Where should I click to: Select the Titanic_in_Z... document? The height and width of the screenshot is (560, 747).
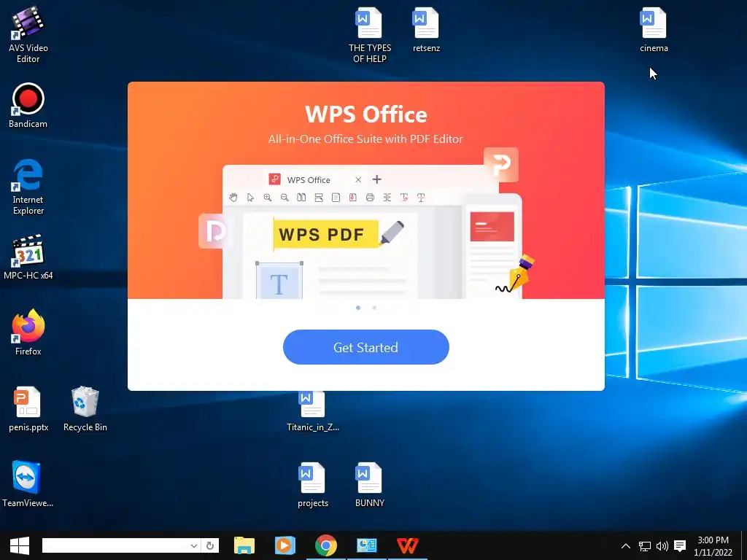312,411
